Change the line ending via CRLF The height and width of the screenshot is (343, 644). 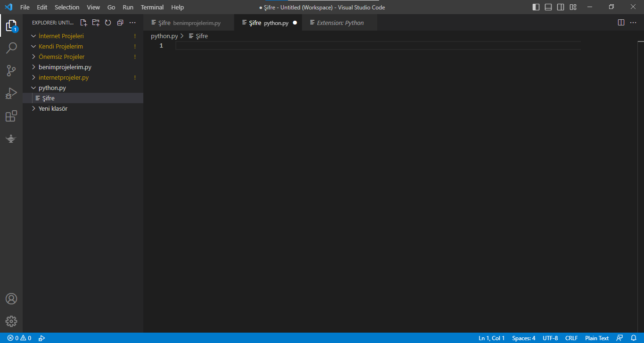[x=571, y=338]
